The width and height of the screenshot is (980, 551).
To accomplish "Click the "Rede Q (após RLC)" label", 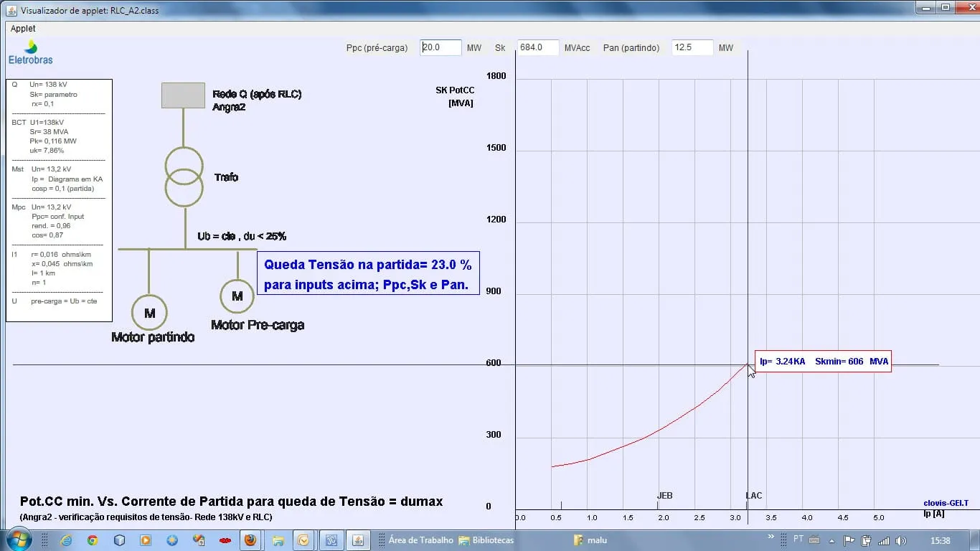I will coord(257,94).
